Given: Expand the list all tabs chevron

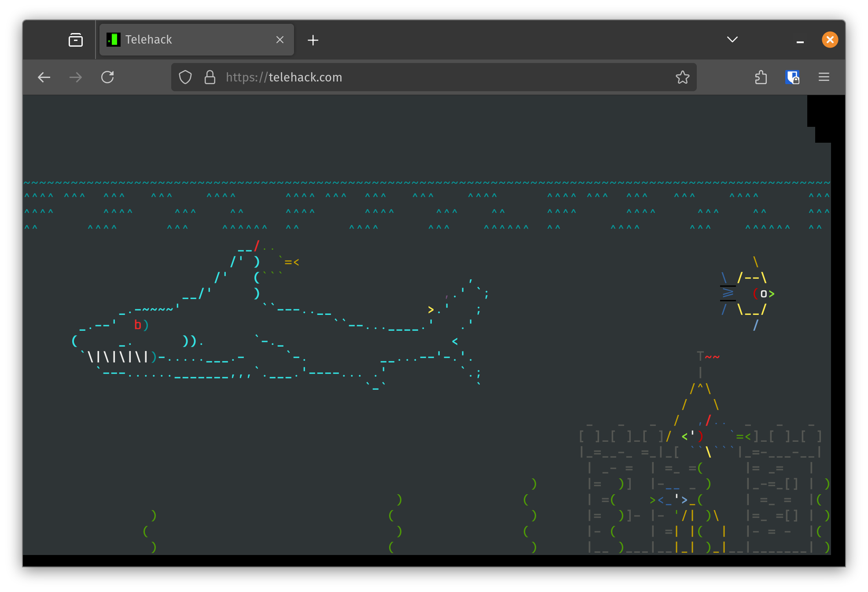Looking at the screenshot, I should 732,40.
